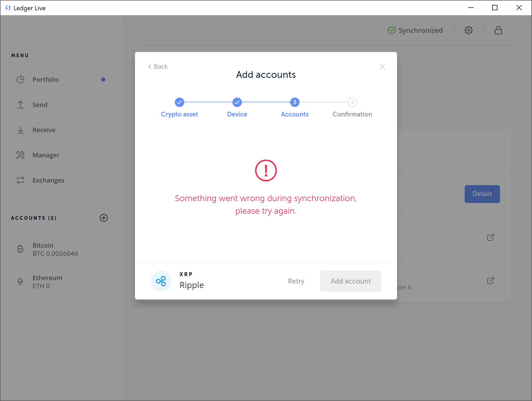Click the Back navigation link
Viewport: 532px width, 401px height.
[x=158, y=66]
